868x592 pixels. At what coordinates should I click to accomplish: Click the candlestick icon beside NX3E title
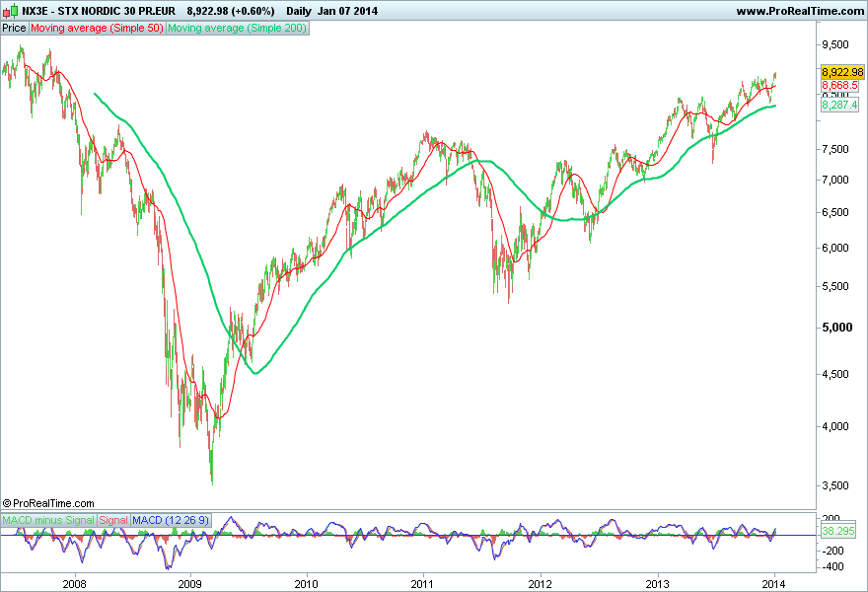pos(10,11)
